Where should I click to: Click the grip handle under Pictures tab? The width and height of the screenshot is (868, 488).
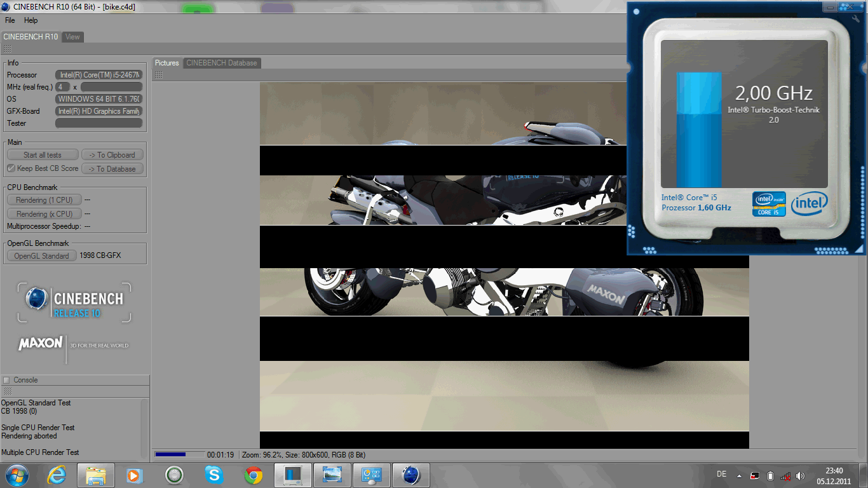(159, 75)
